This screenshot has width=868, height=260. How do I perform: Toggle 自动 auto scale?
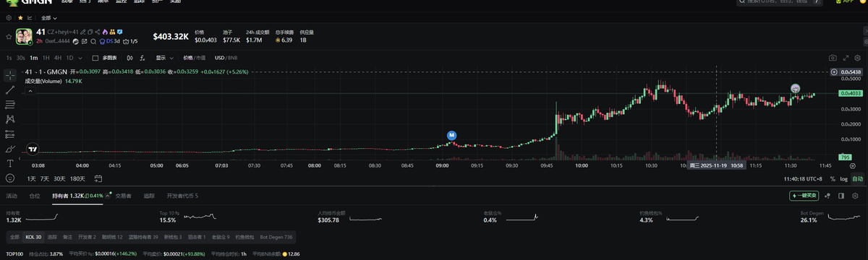(857, 178)
